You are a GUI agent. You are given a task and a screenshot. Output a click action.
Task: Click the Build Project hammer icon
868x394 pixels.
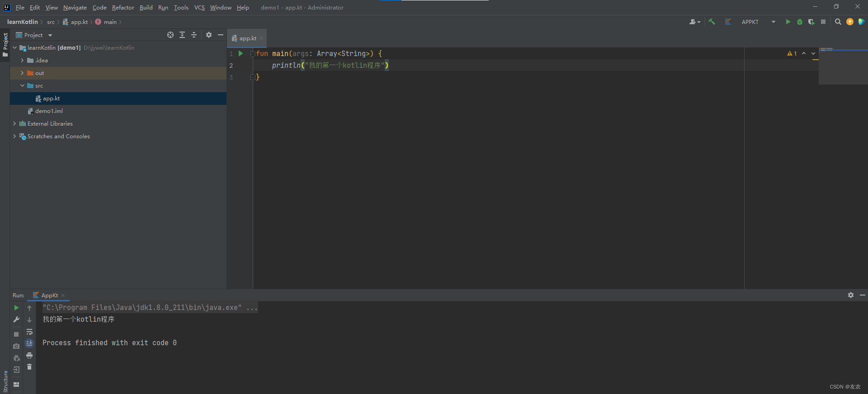(712, 22)
